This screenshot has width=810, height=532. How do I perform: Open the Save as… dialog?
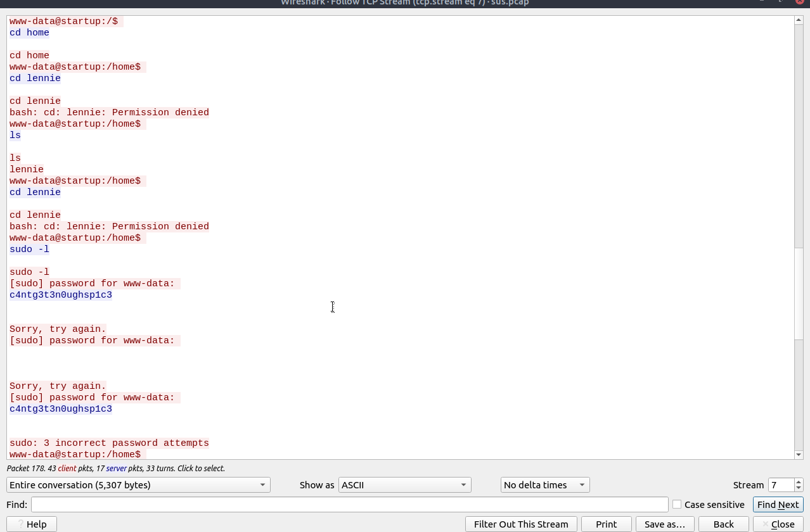(664, 524)
